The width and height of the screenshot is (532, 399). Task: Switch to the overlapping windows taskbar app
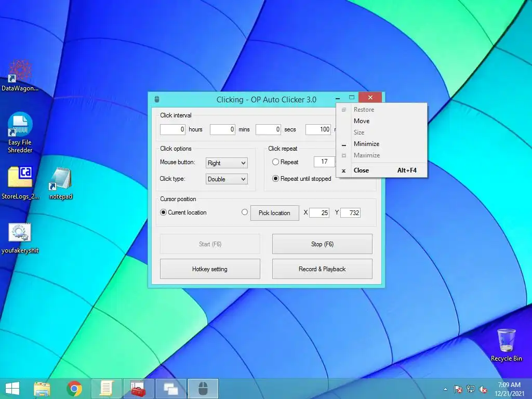coord(170,389)
